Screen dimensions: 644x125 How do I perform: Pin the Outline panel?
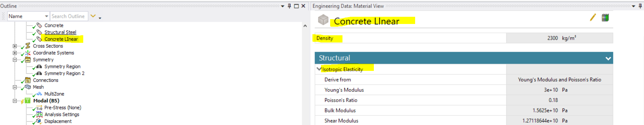[x=289, y=6]
